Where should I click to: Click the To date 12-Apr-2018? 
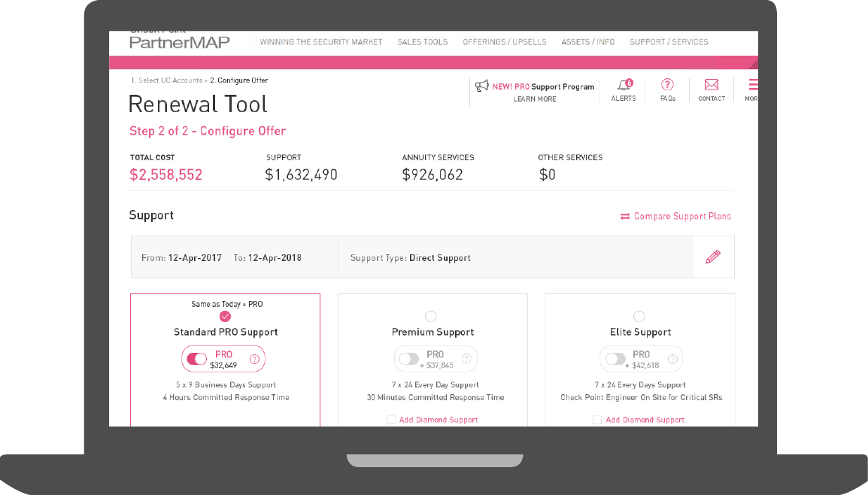tap(275, 258)
